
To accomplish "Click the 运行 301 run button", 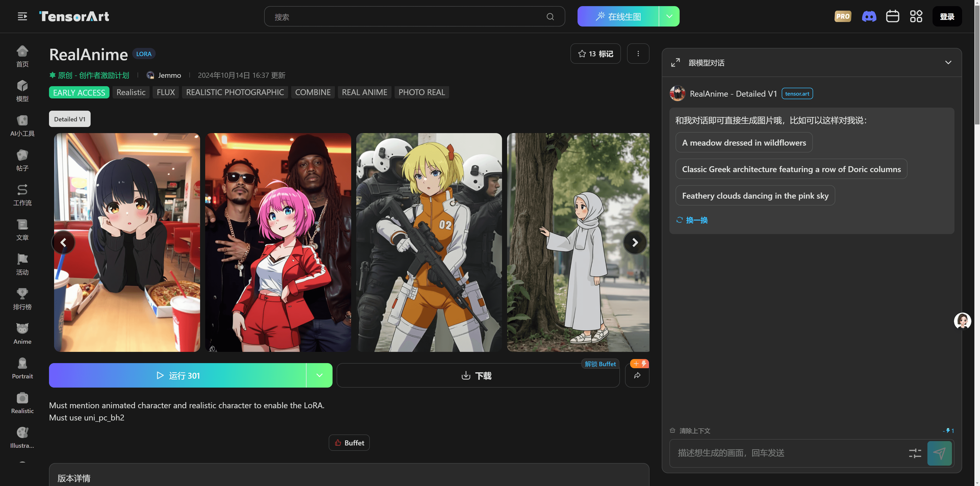I will click(178, 375).
